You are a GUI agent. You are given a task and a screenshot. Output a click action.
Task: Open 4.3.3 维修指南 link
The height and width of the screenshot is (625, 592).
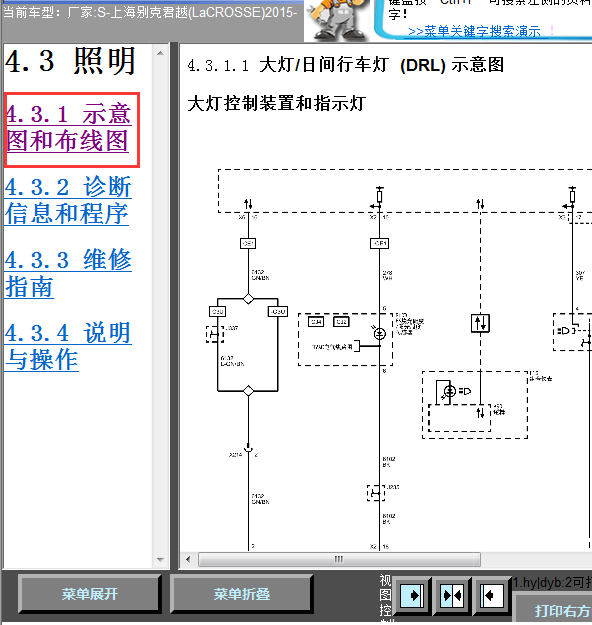[68, 273]
